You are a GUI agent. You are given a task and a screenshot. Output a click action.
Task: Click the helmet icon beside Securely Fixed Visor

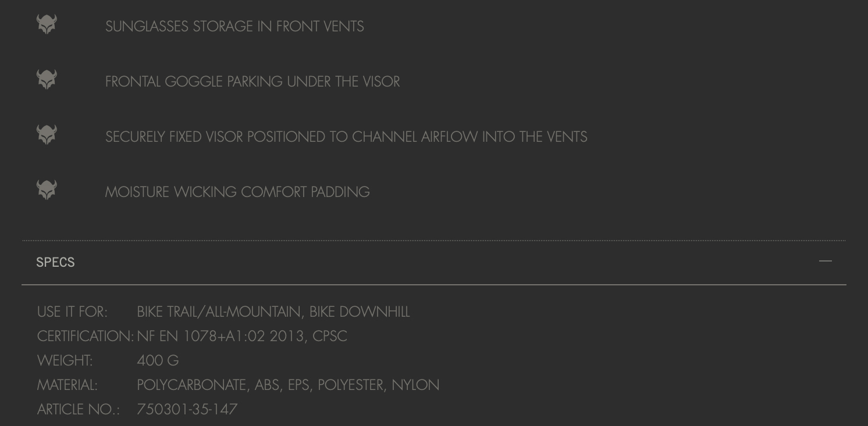47,135
